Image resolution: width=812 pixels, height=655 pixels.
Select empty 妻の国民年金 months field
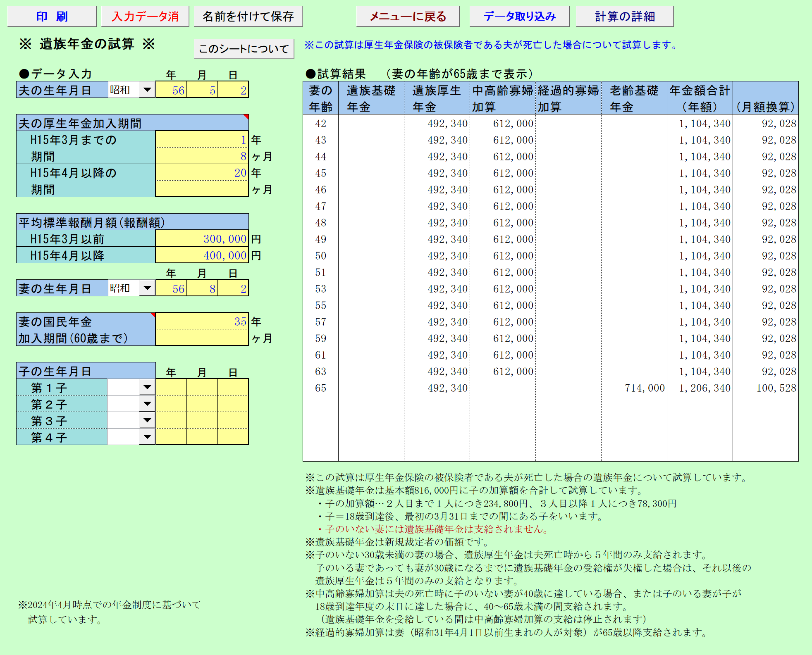tap(202, 338)
